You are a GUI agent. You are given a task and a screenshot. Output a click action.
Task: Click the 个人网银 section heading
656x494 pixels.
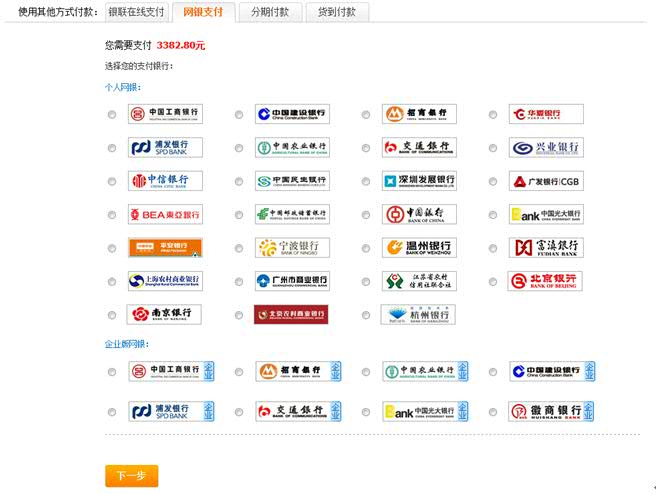[123, 87]
